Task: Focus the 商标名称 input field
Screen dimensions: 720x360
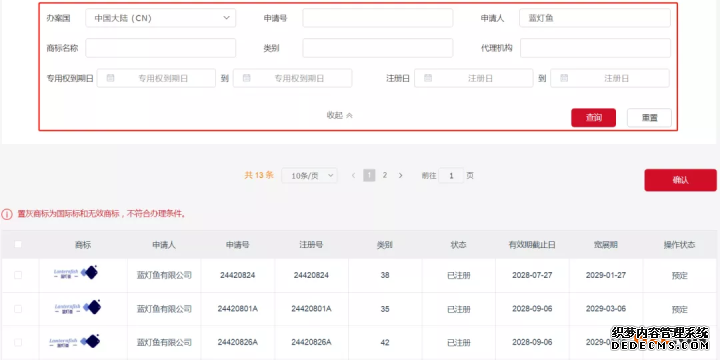Action: 160,48
